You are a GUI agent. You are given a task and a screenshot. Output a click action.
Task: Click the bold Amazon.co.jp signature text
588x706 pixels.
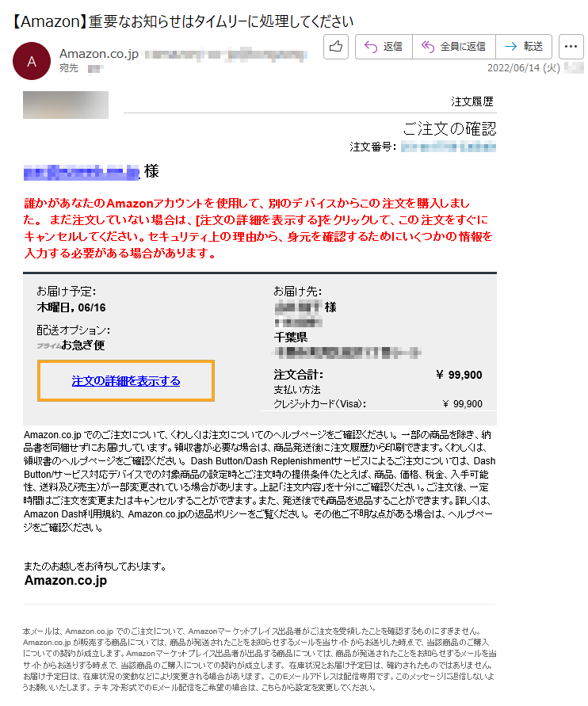click(66, 580)
